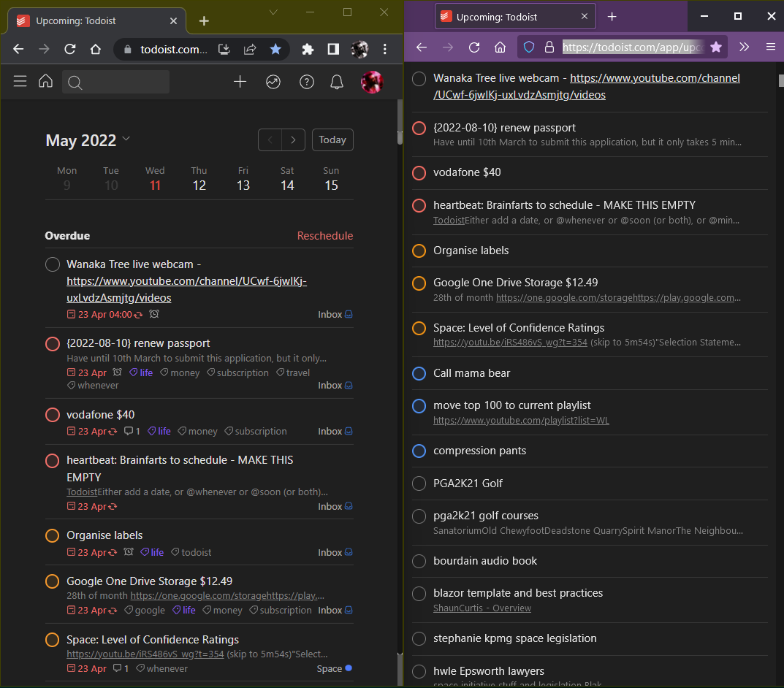Complete Organise labels task in left window
The image size is (784, 688).
click(x=53, y=535)
